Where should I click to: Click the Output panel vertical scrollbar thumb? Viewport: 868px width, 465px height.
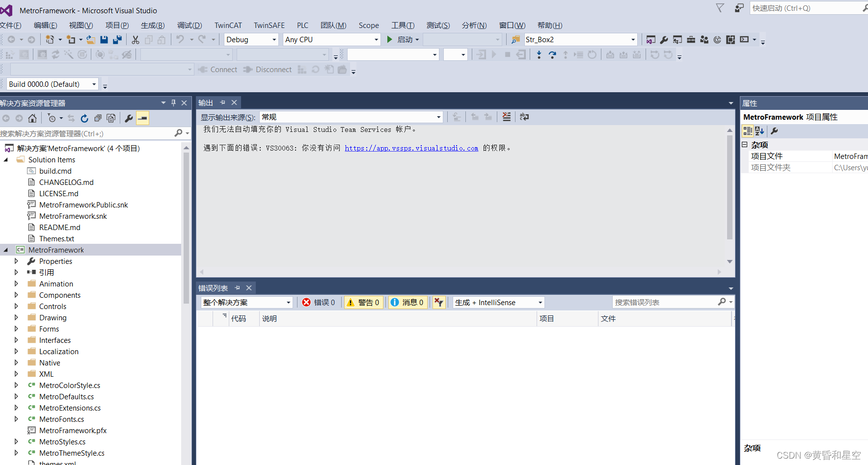pyautogui.click(x=730, y=187)
